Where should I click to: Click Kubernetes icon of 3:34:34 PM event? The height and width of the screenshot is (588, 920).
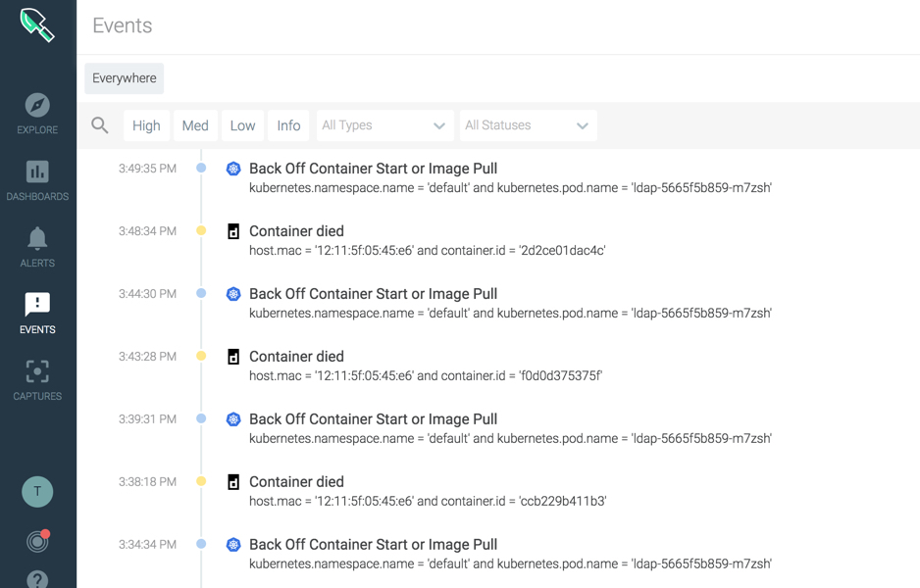[233, 545]
